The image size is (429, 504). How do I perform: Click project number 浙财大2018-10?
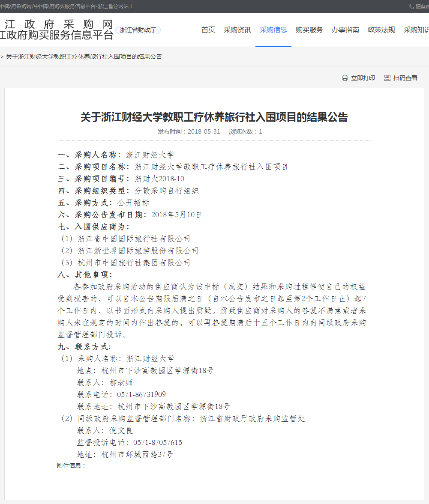click(x=159, y=179)
